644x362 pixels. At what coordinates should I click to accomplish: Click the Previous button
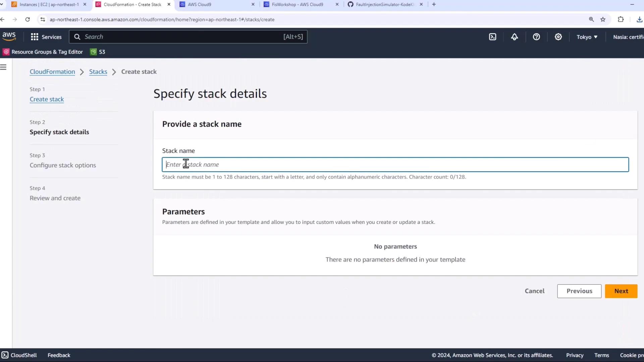click(x=579, y=291)
